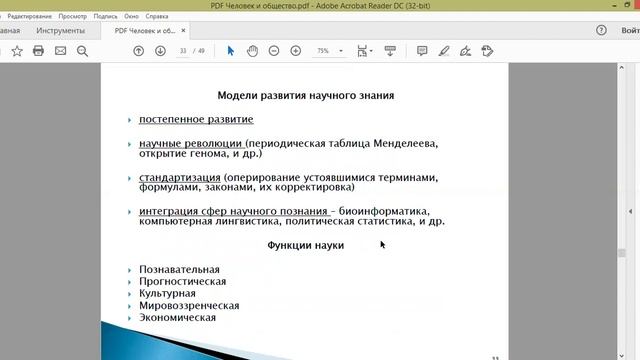Image resolution: width=640 pixels, height=360 pixels.
Task: Open the Подпись menu
Action: pyautogui.click(x=105, y=16)
